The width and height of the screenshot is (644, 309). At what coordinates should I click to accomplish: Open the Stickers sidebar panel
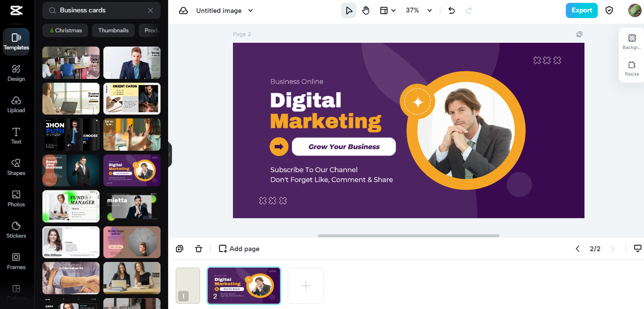pos(16,230)
